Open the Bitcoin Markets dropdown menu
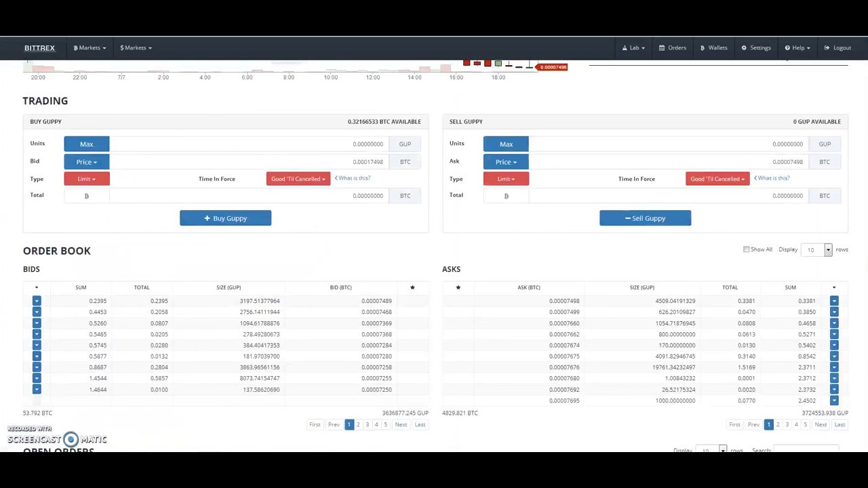This screenshot has width=868, height=488. pos(90,48)
